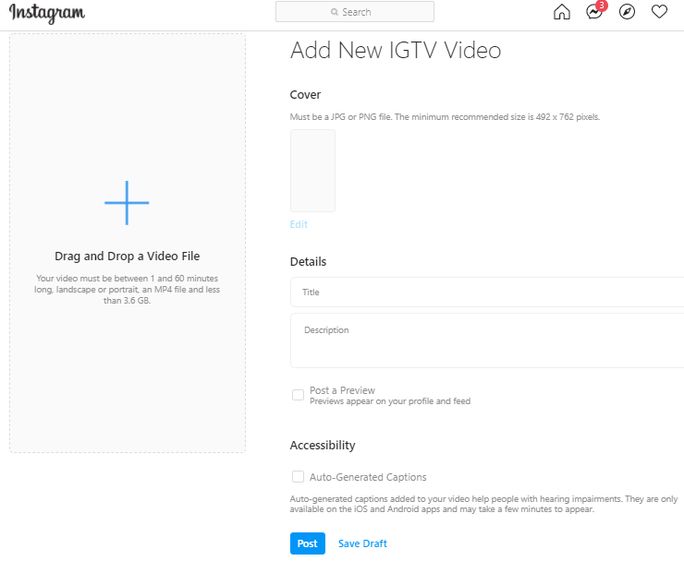The width and height of the screenshot is (684, 561).
Task: Click Edit under cover image
Action: (299, 224)
